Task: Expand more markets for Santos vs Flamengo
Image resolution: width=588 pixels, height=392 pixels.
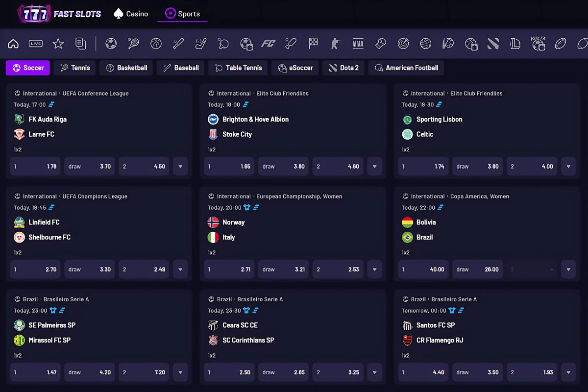Action: click(x=568, y=372)
